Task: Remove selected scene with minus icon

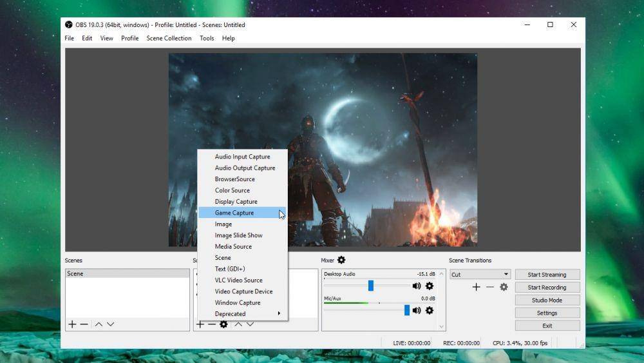Action: pyautogui.click(x=84, y=324)
